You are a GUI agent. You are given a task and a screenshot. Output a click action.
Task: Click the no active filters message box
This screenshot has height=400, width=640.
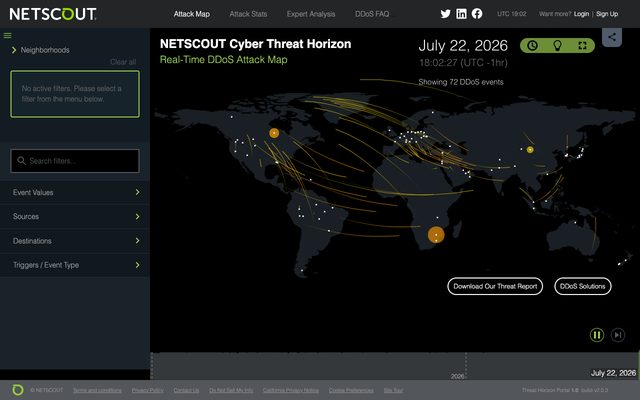[x=75, y=94]
